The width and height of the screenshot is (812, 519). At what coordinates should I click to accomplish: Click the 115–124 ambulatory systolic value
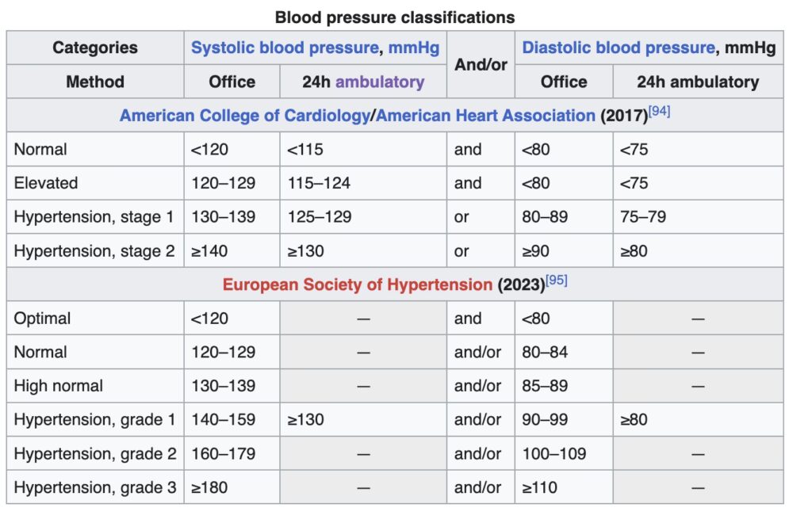(x=319, y=183)
